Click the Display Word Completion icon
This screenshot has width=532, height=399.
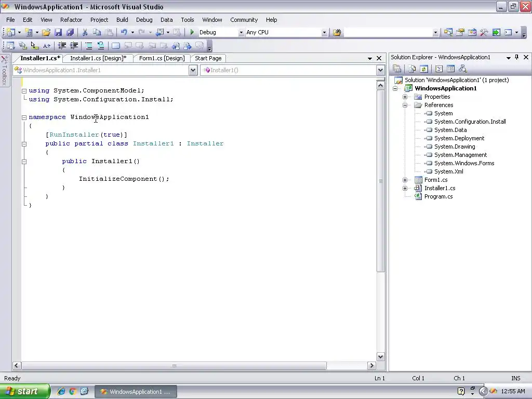click(47, 46)
